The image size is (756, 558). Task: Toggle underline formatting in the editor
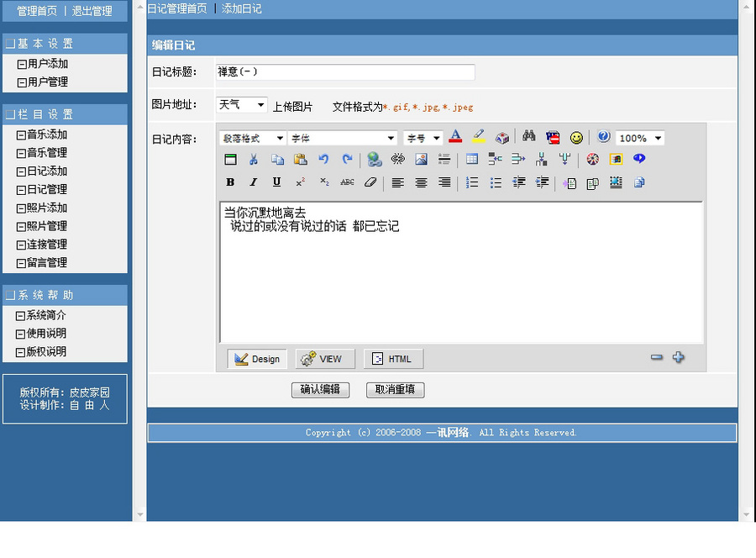point(275,182)
